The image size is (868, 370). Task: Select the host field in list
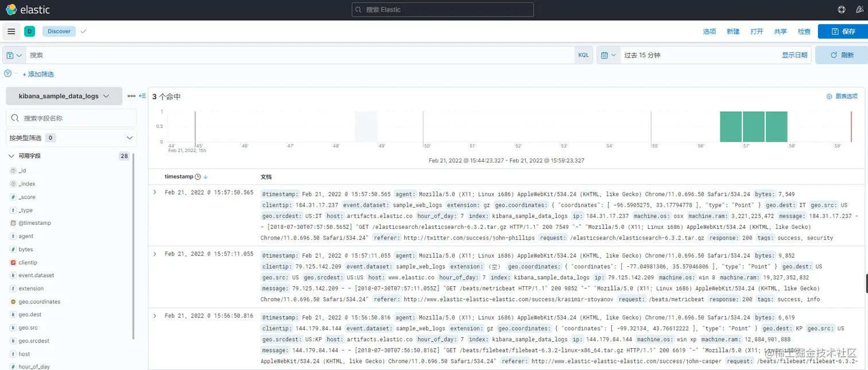tap(24, 354)
